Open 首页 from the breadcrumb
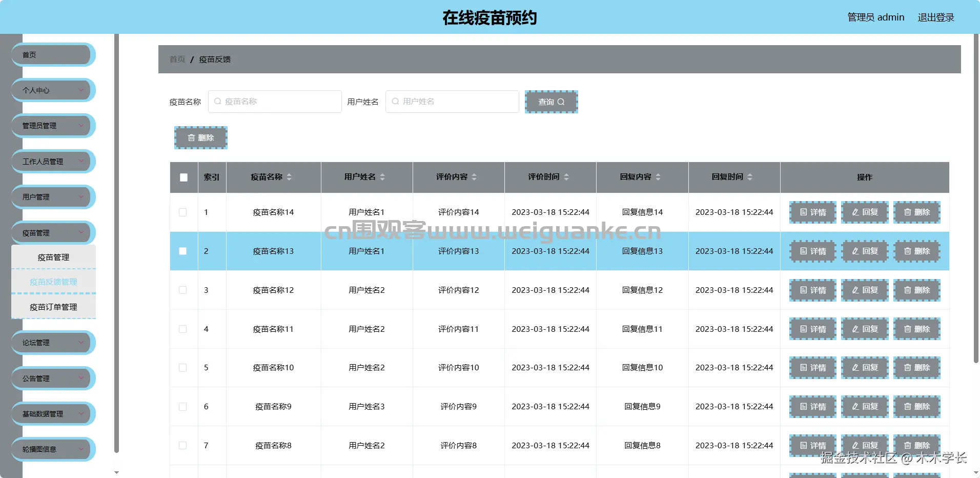Image resolution: width=980 pixels, height=478 pixels. click(177, 59)
